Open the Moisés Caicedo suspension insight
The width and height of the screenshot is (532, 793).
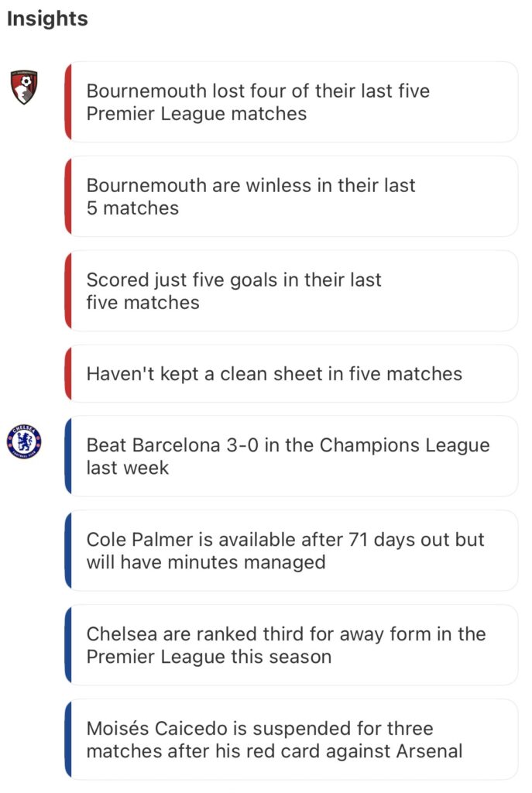tap(291, 740)
